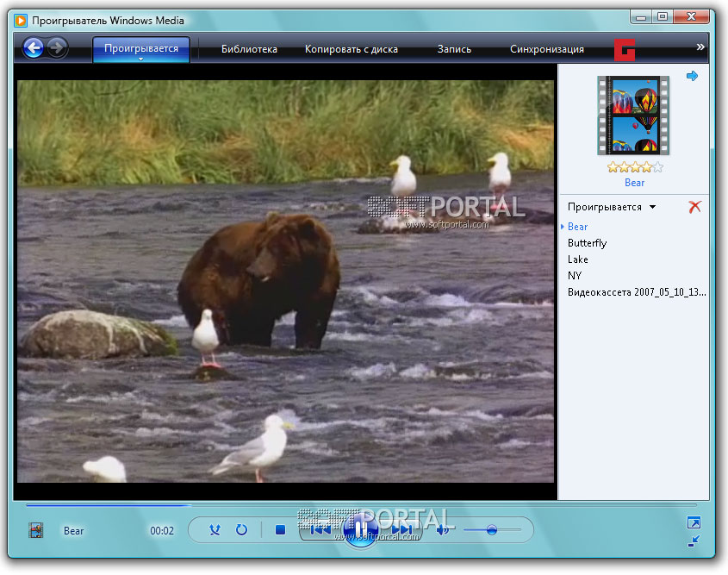This screenshot has height=575, width=728.
Task: Click the video icon next to Bear title
Action: (x=36, y=530)
